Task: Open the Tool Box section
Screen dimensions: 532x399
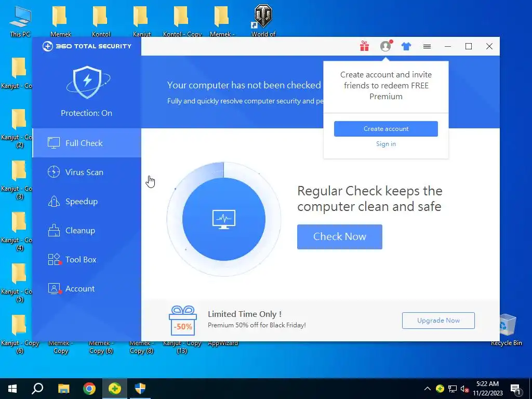Action: (87, 260)
